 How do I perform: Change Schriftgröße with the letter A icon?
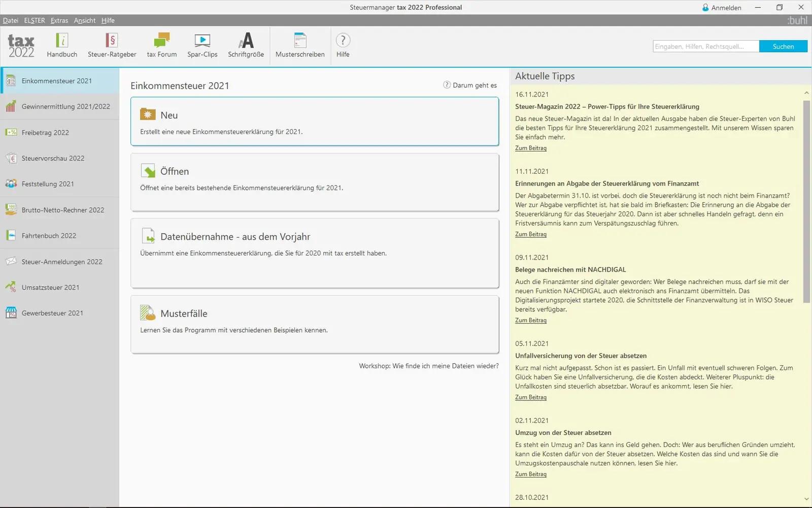click(x=246, y=41)
